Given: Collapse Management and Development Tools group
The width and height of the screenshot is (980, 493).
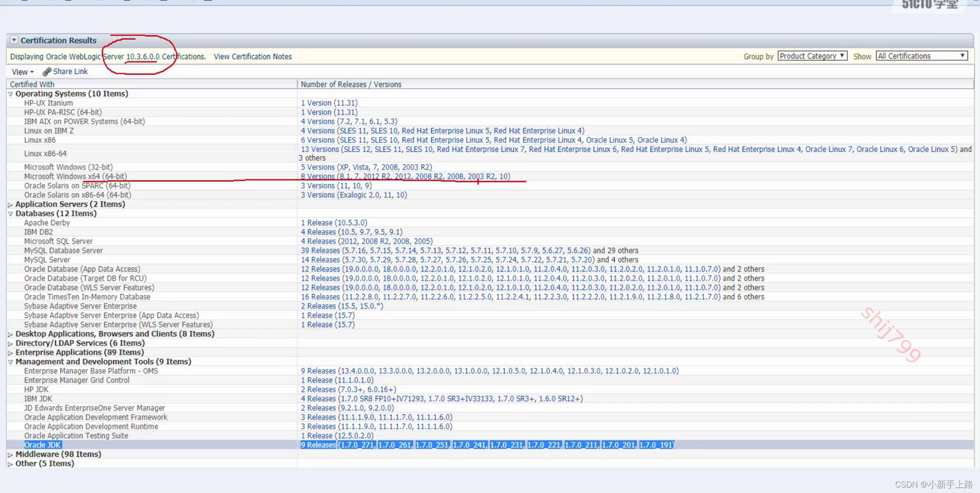Looking at the screenshot, I should (x=10, y=362).
